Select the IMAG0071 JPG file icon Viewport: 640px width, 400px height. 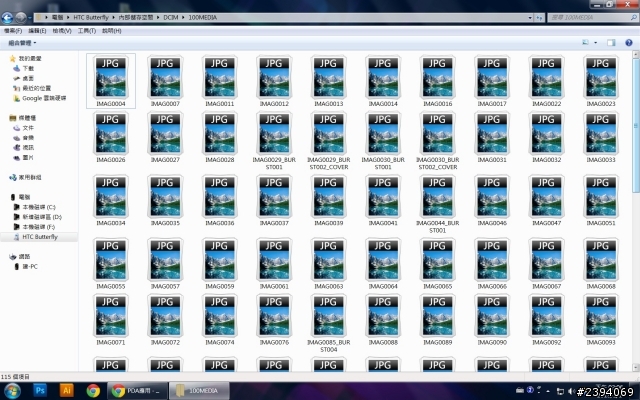pyautogui.click(x=111, y=316)
